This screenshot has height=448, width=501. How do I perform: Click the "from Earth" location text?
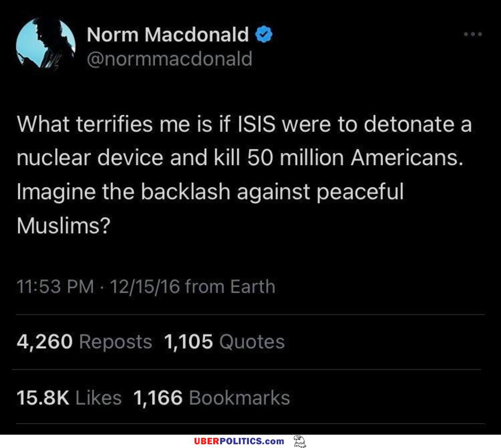[230, 287]
